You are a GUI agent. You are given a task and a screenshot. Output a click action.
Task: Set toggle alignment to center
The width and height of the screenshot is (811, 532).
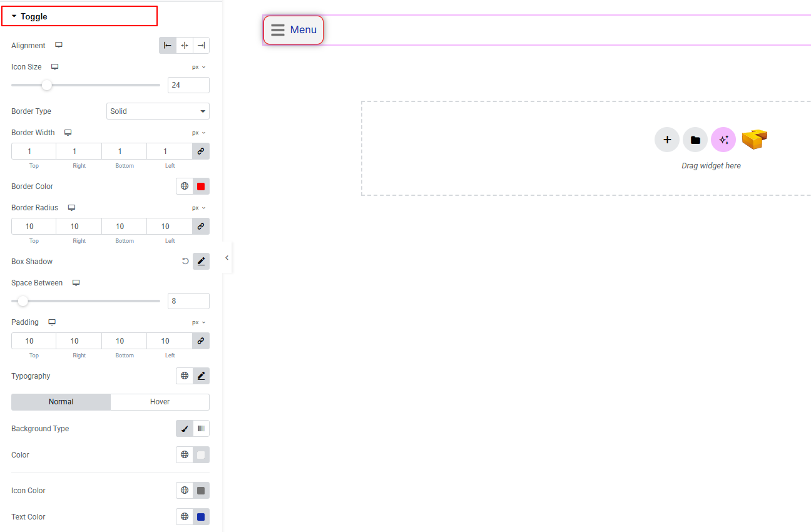coord(185,46)
